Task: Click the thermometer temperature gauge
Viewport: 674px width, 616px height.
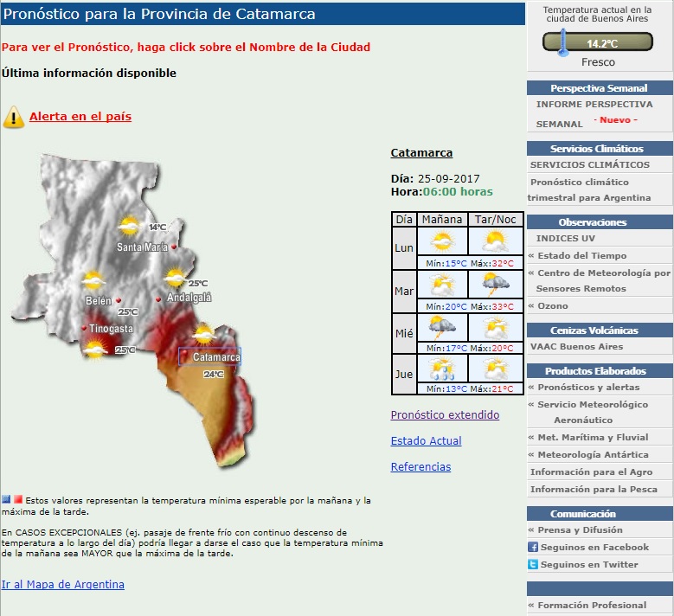Action: coord(598,42)
